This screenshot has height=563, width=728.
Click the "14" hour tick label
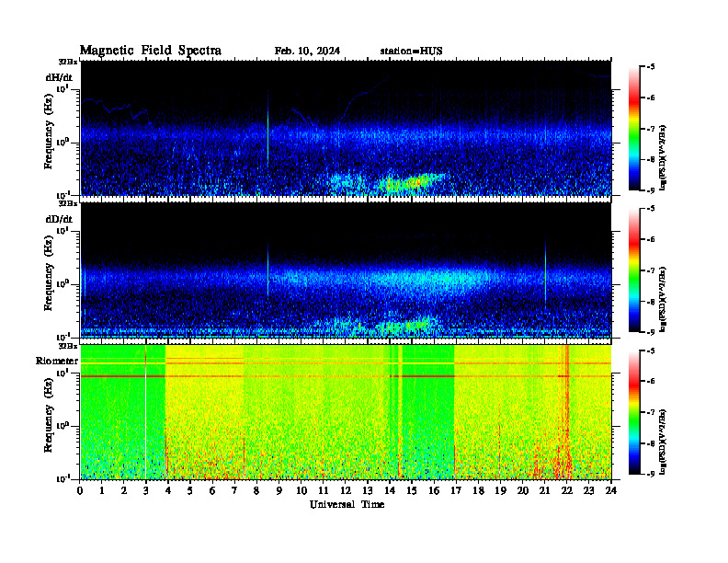pos(390,490)
